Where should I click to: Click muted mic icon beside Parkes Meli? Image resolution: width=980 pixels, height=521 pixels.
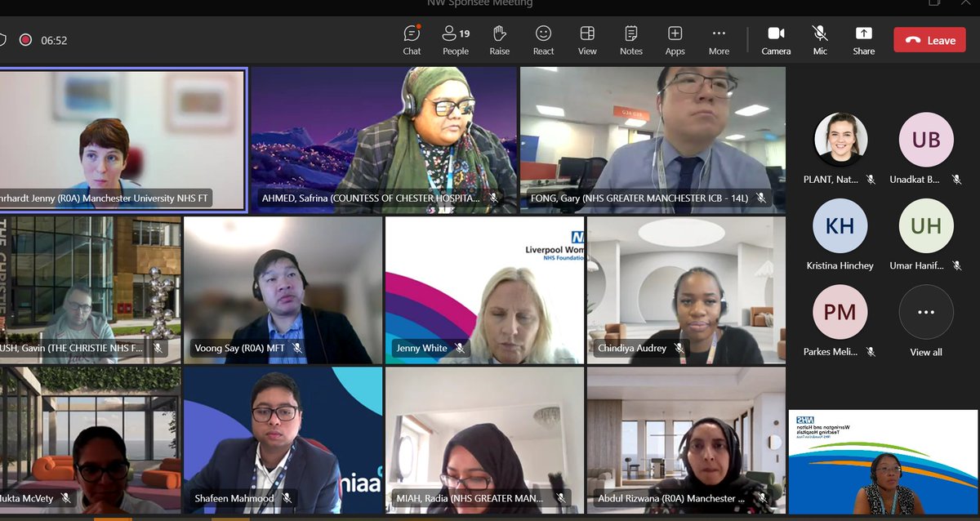tap(871, 352)
